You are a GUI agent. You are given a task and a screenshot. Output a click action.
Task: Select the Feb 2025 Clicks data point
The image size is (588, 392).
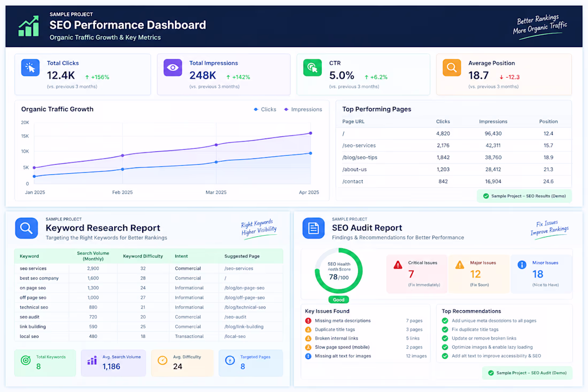click(122, 169)
